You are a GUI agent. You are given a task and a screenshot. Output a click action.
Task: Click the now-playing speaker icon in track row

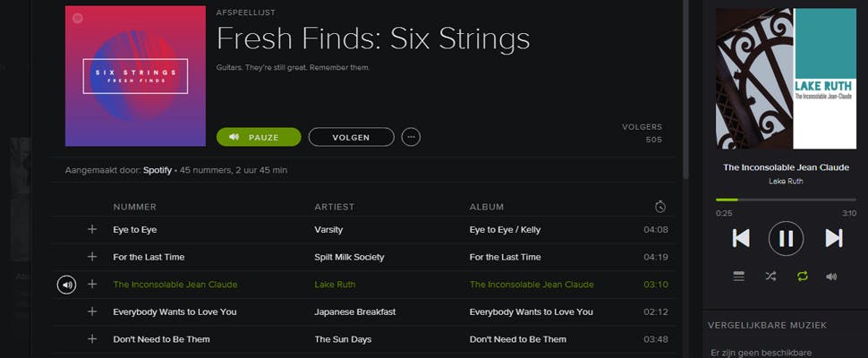point(66,285)
